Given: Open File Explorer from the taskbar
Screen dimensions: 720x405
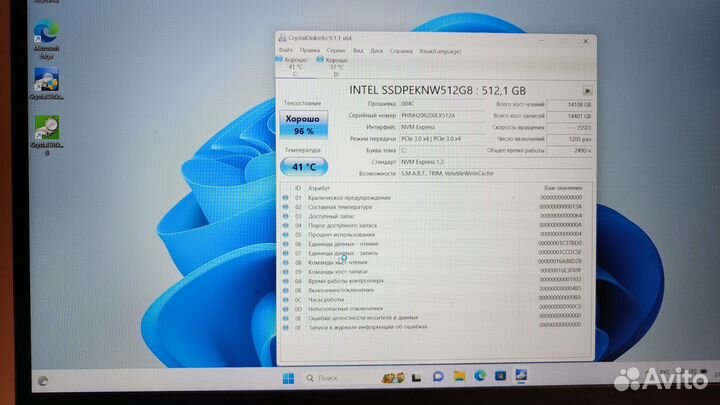Looking at the screenshot, I should pyautogui.click(x=459, y=377).
